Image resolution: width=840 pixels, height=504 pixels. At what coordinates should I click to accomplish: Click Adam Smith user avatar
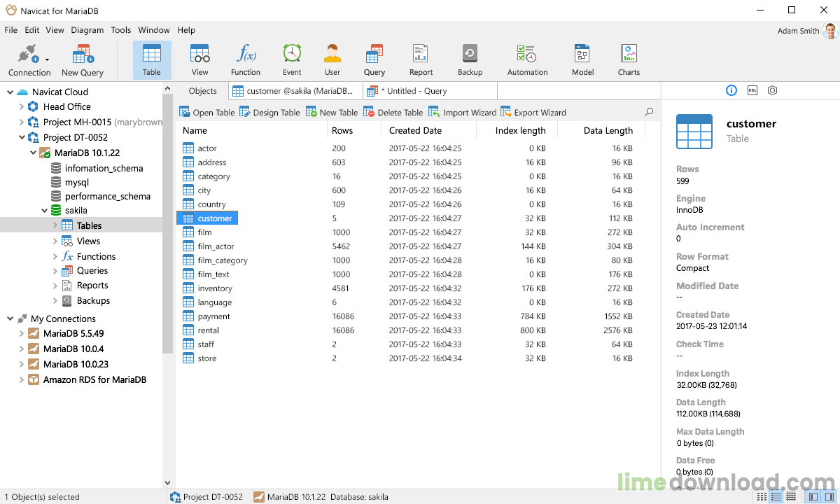click(830, 31)
